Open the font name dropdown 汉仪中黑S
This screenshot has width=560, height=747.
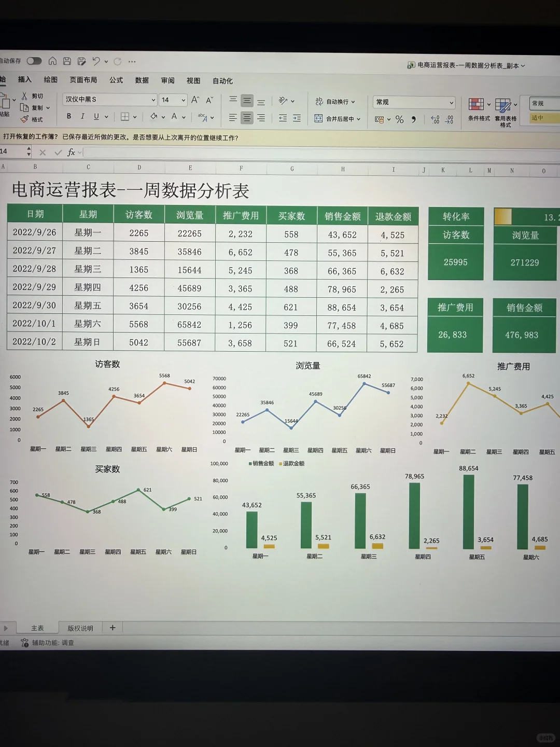click(x=109, y=100)
